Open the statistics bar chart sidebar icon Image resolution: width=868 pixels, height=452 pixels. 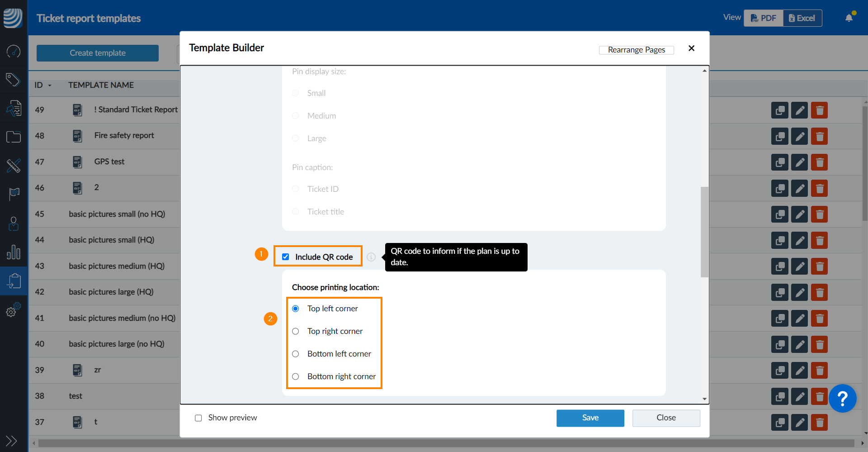pyautogui.click(x=13, y=252)
